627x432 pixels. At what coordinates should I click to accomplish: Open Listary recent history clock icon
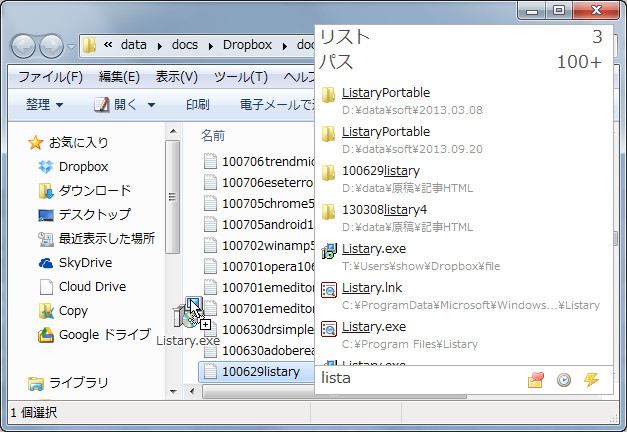(564, 380)
